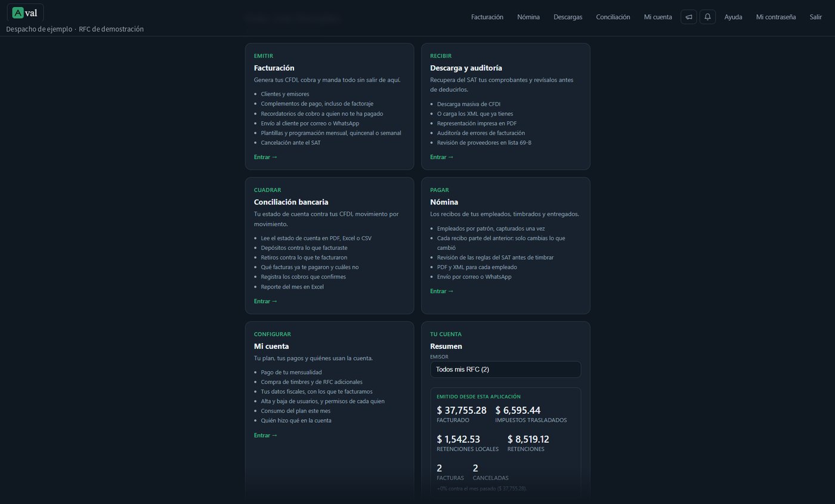835x504 pixels.
Task: Click Entrar in the Facturación card
Action: tap(265, 157)
